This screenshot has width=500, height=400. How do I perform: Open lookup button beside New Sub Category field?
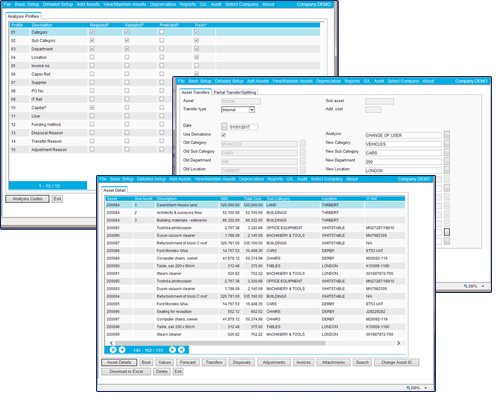(447, 152)
